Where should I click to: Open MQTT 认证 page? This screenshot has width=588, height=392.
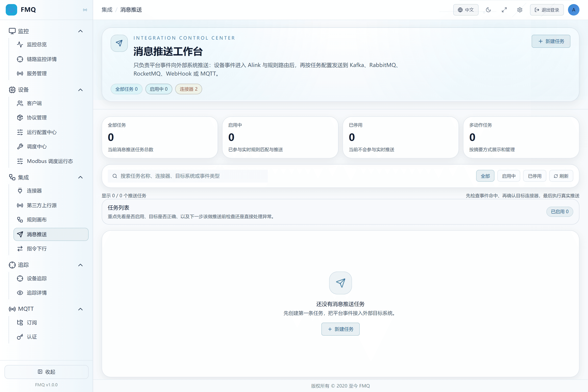51,337
